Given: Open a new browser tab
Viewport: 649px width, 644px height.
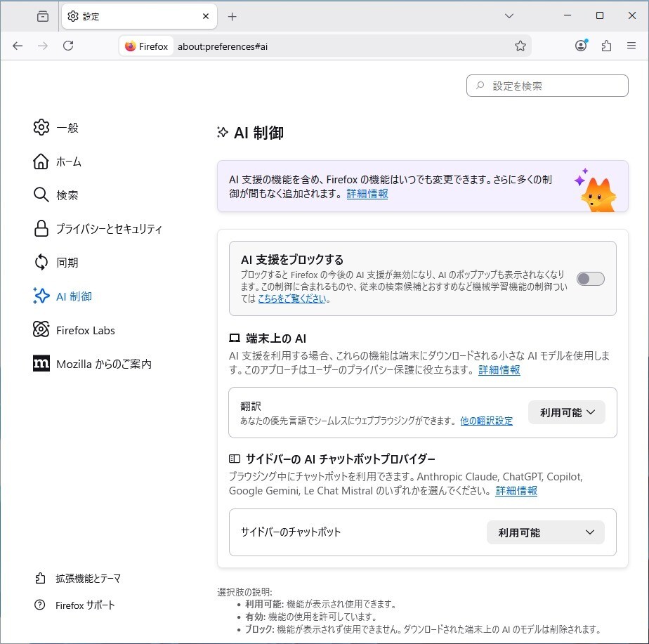Looking at the screenshot, I should point(232,15).
